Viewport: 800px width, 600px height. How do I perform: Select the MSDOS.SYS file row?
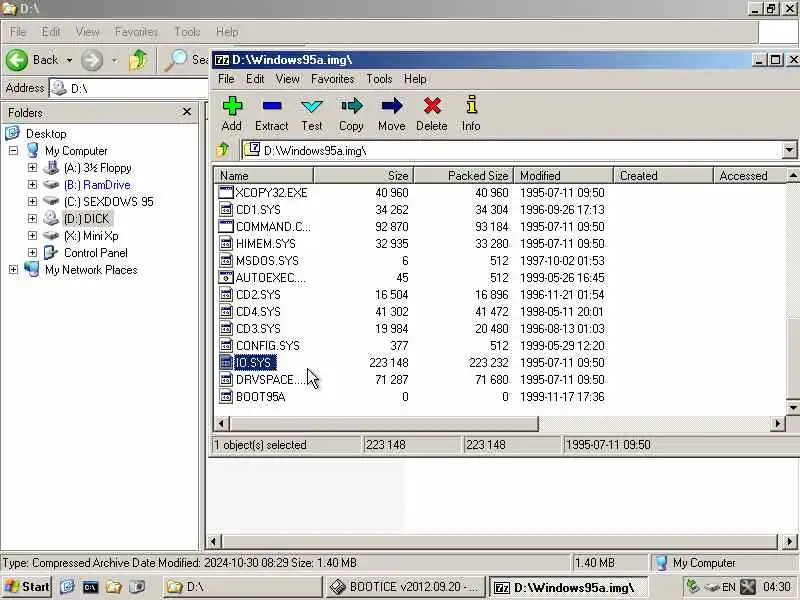point(411,261)
